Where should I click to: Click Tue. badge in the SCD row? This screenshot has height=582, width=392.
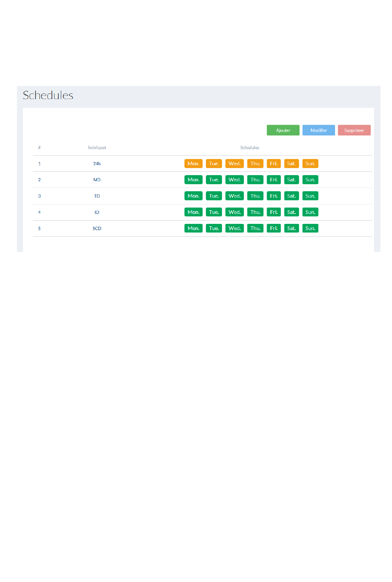[214, 228]
